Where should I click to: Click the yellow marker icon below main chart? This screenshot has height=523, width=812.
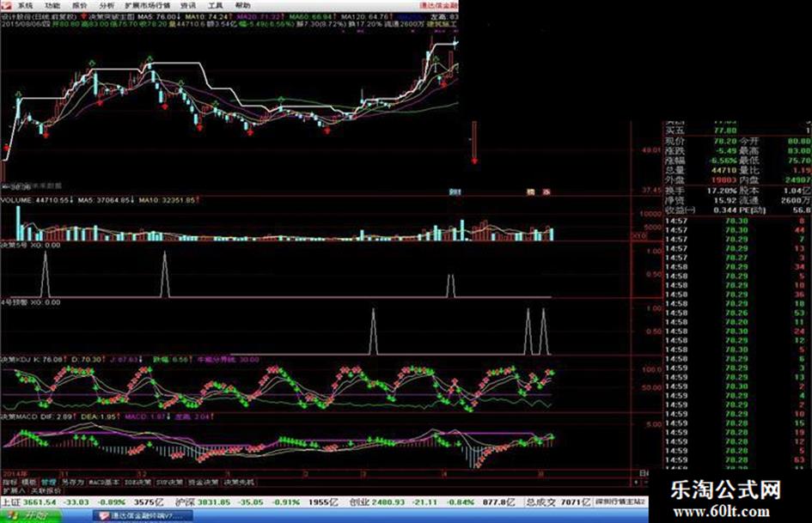[x=530, y=192]
